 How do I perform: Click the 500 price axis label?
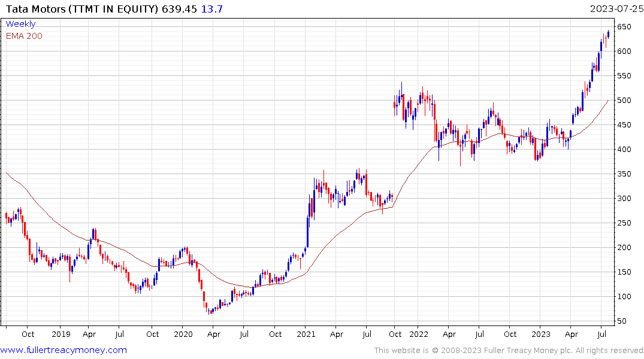pyautogui.click(x=624, y=100)
